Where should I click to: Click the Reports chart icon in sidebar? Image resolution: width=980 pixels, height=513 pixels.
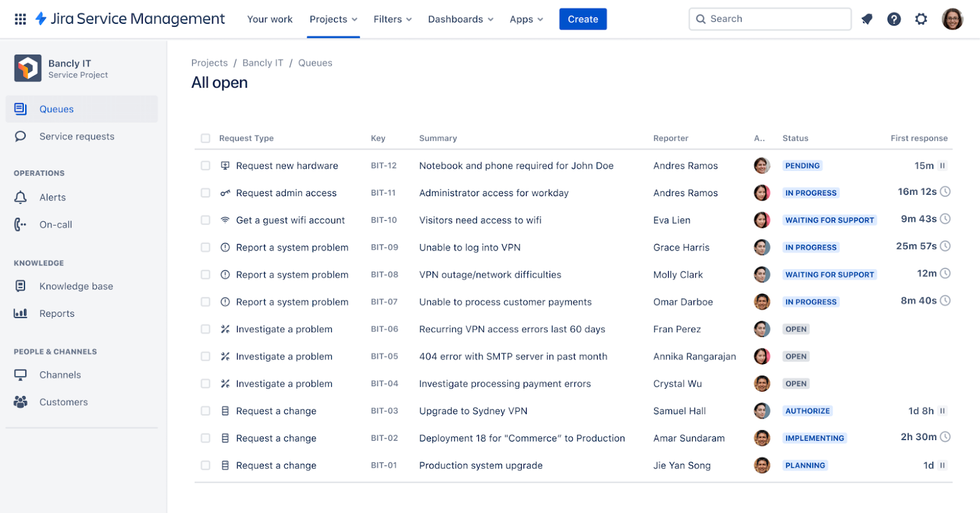click(20, 313)
